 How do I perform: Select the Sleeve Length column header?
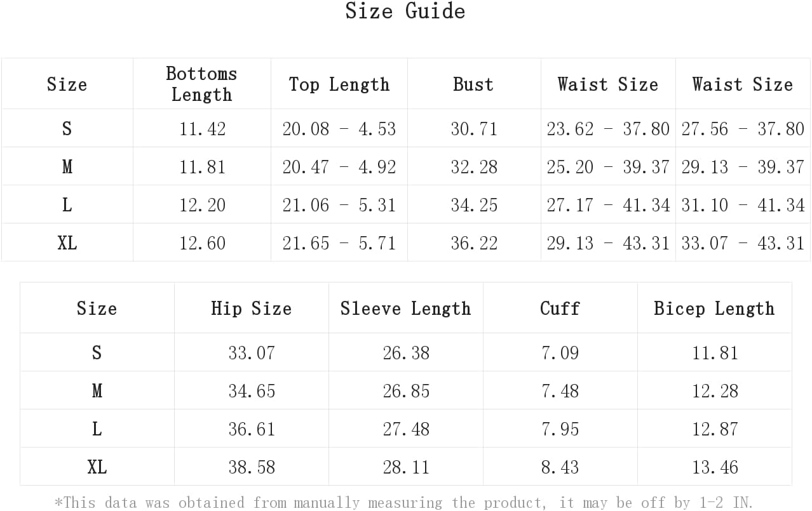coord(405,309)
